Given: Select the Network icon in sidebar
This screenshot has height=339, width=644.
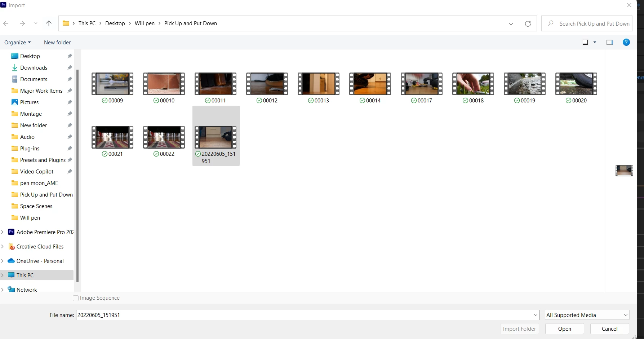Looking at the screenshot, I should point(11,290).
